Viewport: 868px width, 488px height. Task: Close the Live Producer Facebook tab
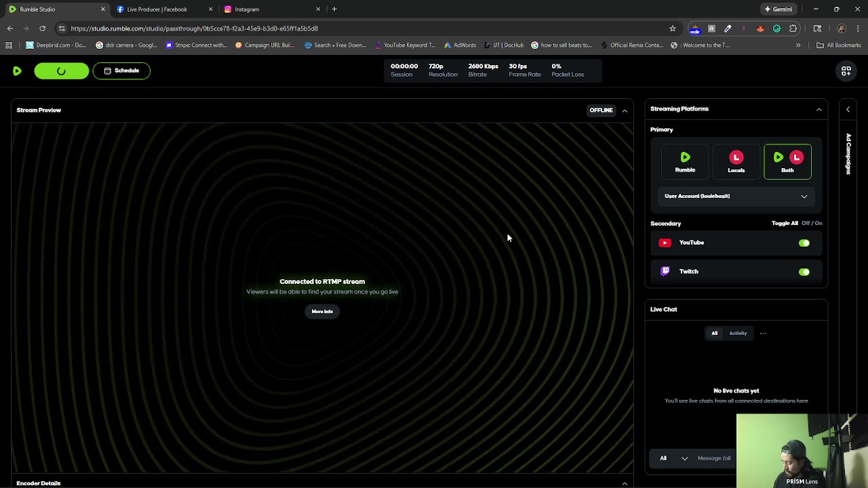(x=210, y=9)
